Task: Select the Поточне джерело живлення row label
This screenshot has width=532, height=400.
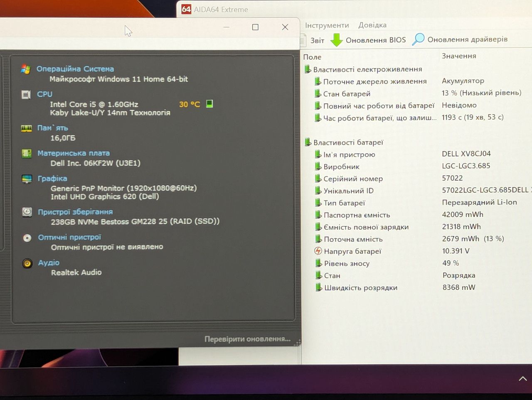Action: point(375,81)
